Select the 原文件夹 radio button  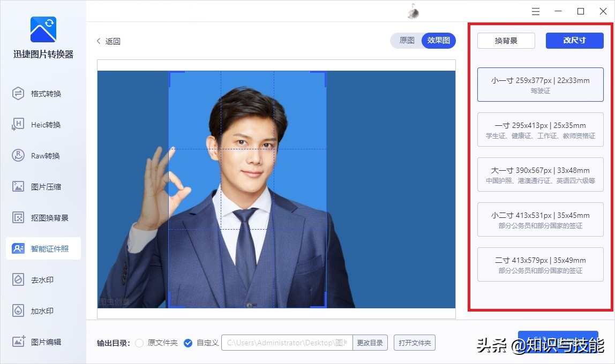[139, 343]
